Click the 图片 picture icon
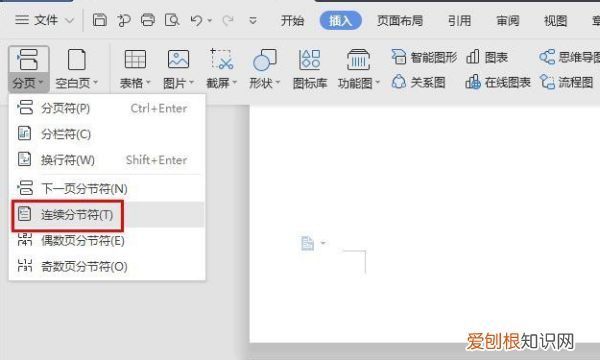600x360 pixels. [x=178, y=60]
